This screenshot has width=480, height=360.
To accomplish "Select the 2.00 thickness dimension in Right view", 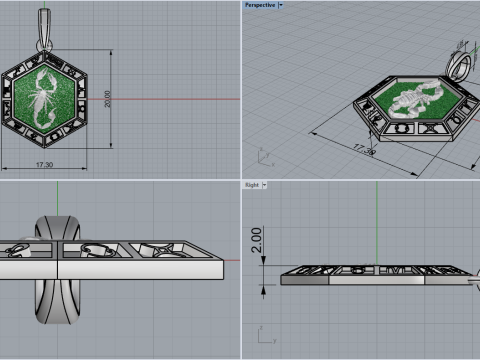I will click(x=256, y=240).
